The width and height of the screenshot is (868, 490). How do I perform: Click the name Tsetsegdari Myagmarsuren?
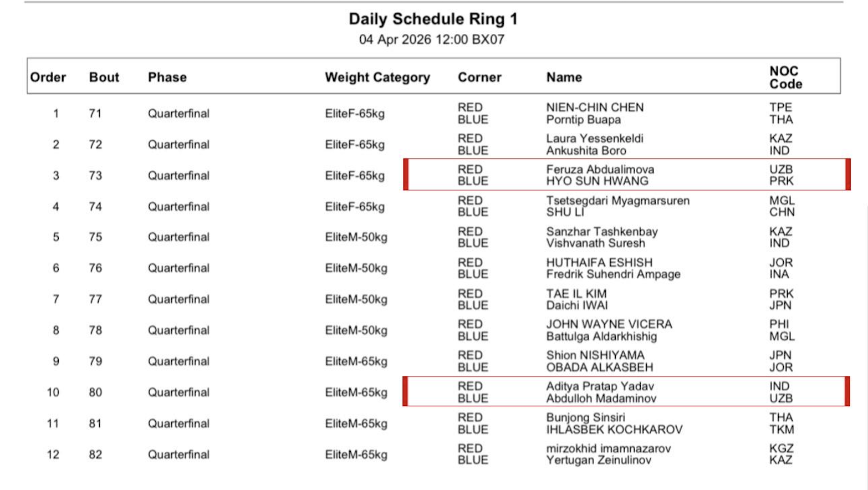[x=617, y=200]
